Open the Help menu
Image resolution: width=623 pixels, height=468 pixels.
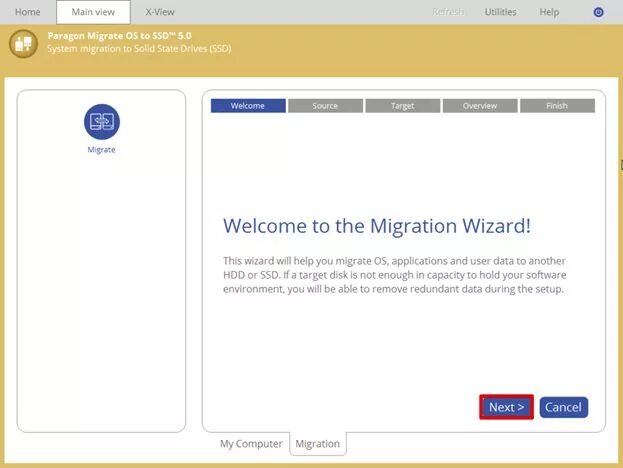[x=549, y=12]
